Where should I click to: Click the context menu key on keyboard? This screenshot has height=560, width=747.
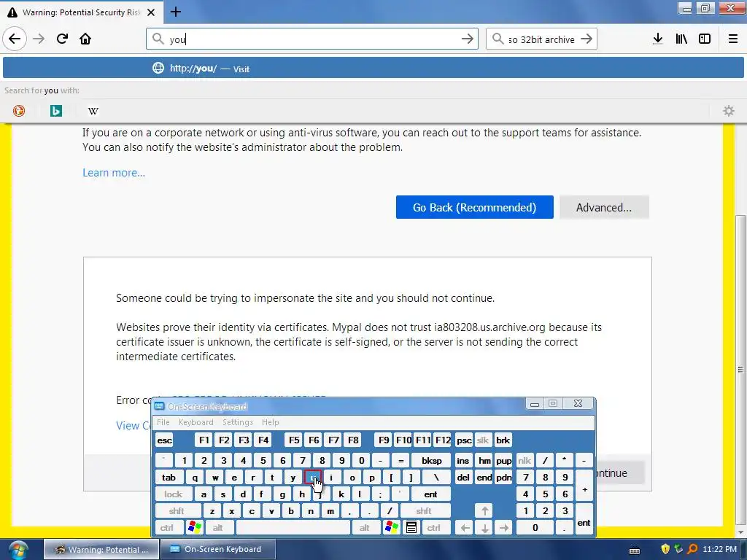[411, 528]
